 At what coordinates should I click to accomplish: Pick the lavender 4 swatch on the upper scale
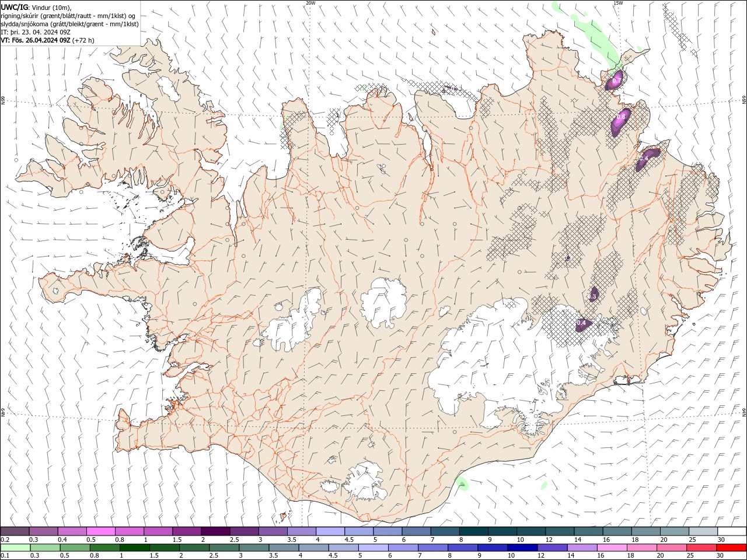point(330,531)
